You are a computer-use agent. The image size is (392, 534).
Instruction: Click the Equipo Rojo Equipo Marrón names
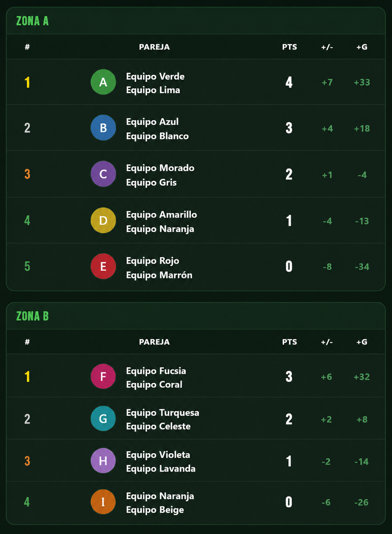point(159,268)
